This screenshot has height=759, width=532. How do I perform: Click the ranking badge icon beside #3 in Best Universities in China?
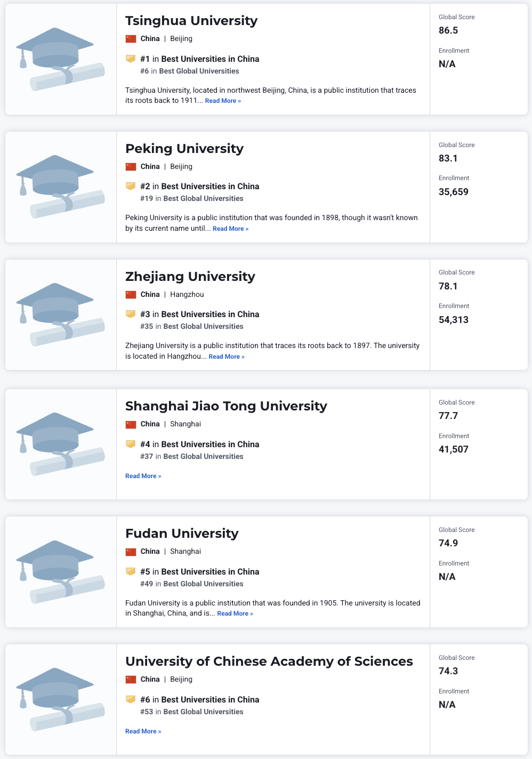click(x=131, y=314)
